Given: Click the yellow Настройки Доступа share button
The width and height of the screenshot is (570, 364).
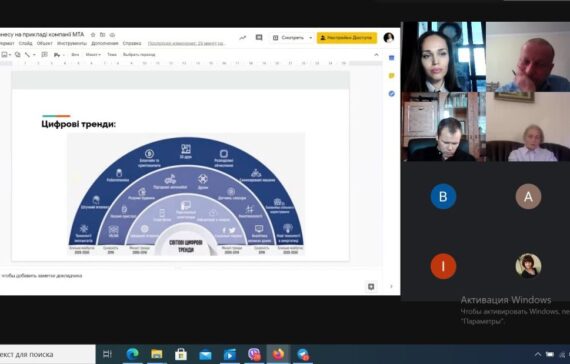Looking at the screenshot, I should pos(347,38).
